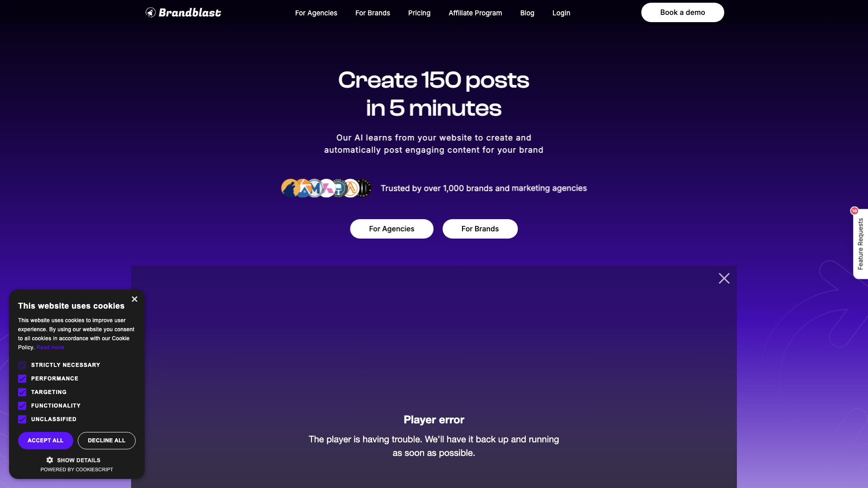
Task: Toggle the Functionality cookie checkbox
Action: click(x=22, y=406)
